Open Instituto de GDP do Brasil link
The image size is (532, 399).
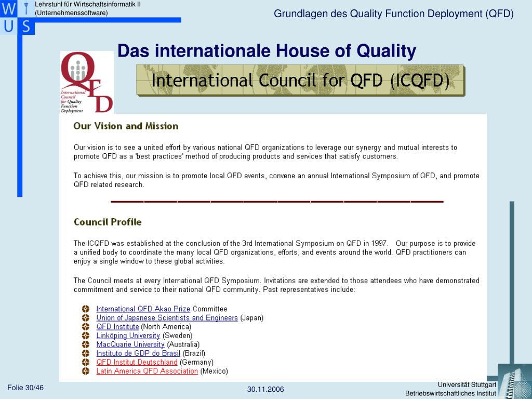click(x=138, y=353)
